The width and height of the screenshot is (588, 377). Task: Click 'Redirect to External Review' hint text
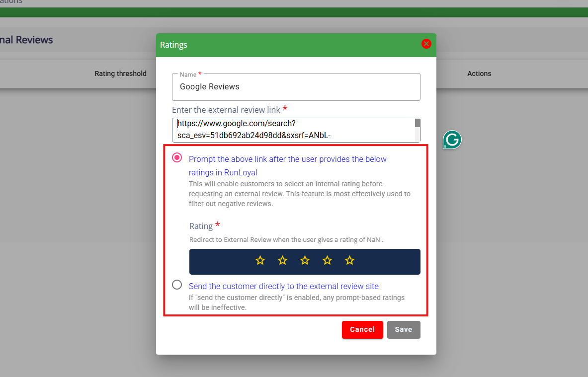(286, 239)
